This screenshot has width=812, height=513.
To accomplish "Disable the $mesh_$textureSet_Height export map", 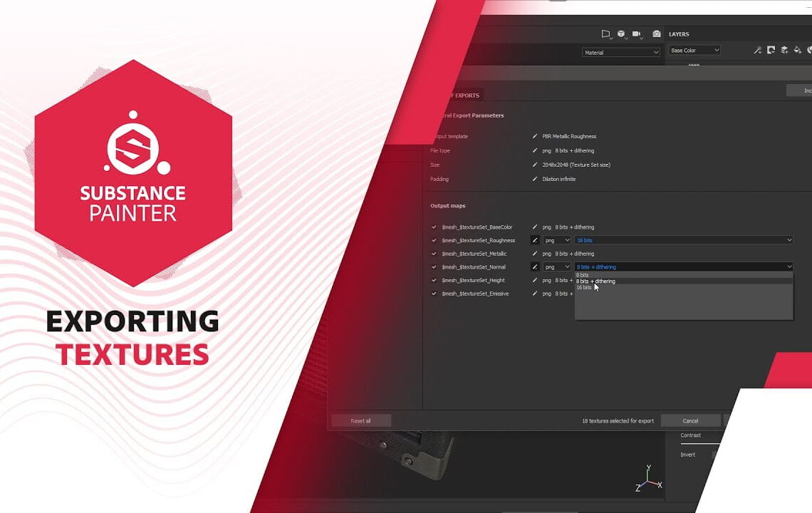I will pyautogui.click(x=434, y=280).
